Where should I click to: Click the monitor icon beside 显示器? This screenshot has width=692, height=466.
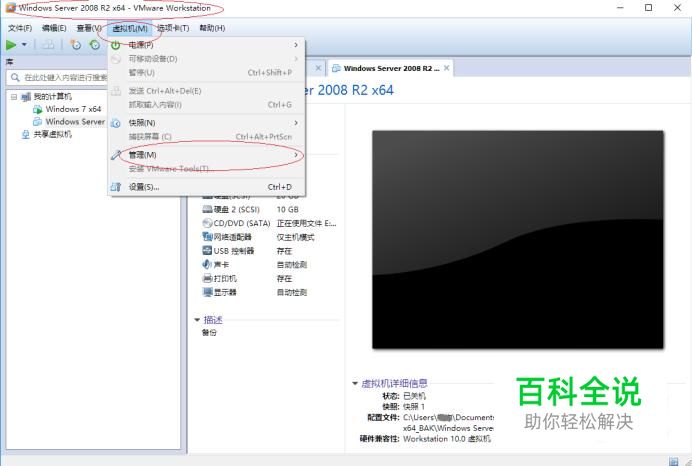(207, 292)
